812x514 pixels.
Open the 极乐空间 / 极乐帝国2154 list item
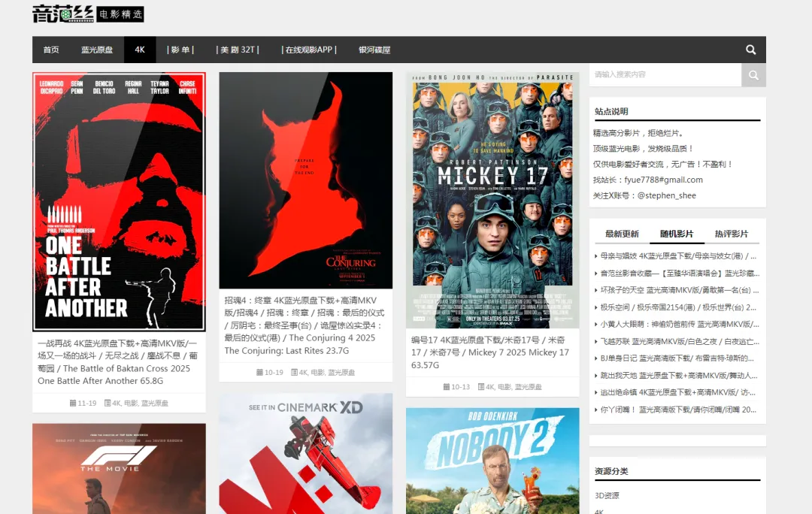(678, 307)
